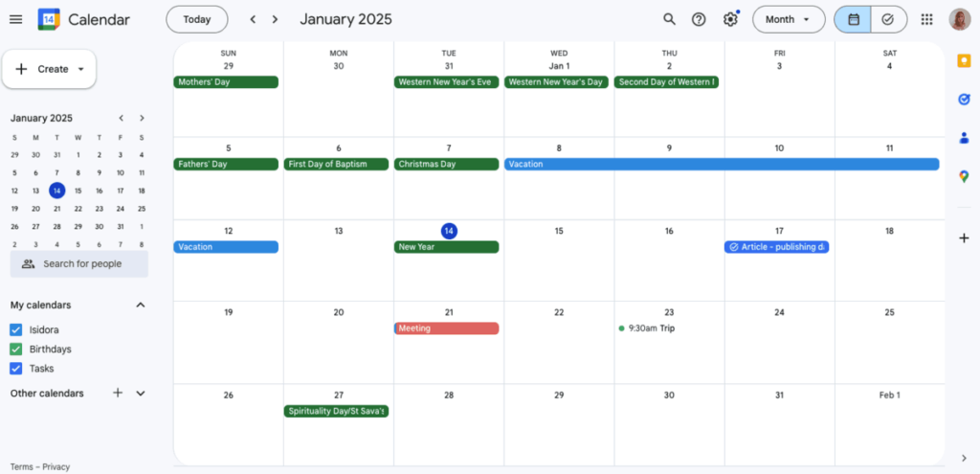This screenshot has height=474, width=980.
Task: Open Google Keep in side panel
Action: click(964, 60)
